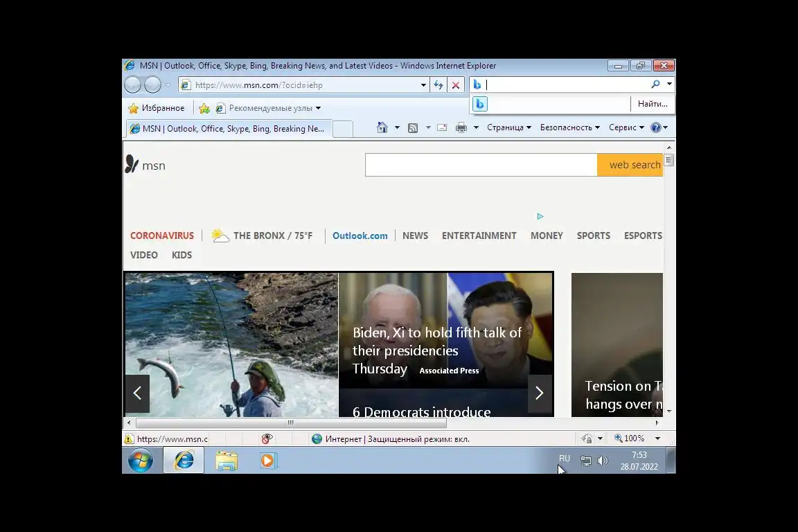
Task: Open the Безопасность menu
Action: click(x=570, y=127)
